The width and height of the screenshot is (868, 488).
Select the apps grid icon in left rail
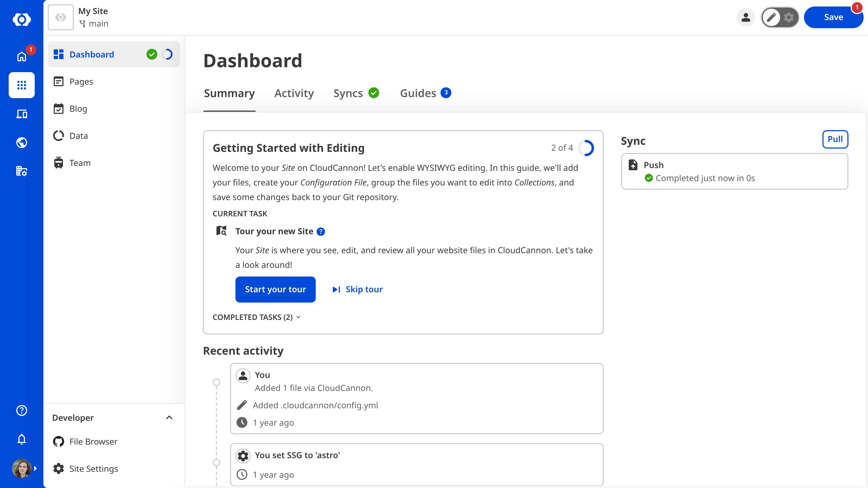coord(22,85)
